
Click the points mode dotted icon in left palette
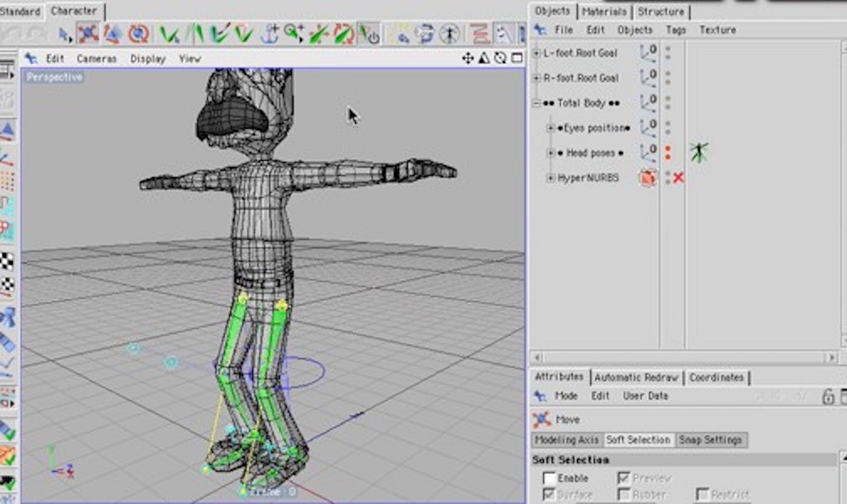tap(7, 181)
